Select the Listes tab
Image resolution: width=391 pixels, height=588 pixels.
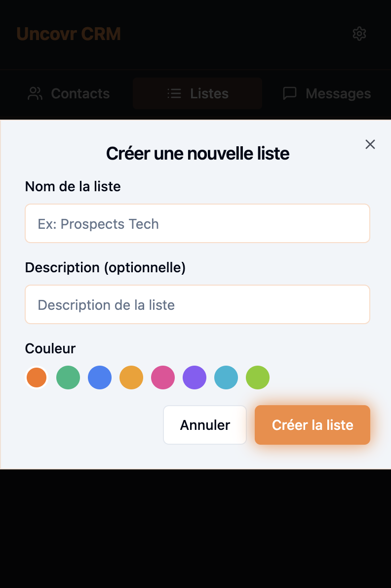tap(197, 93)
